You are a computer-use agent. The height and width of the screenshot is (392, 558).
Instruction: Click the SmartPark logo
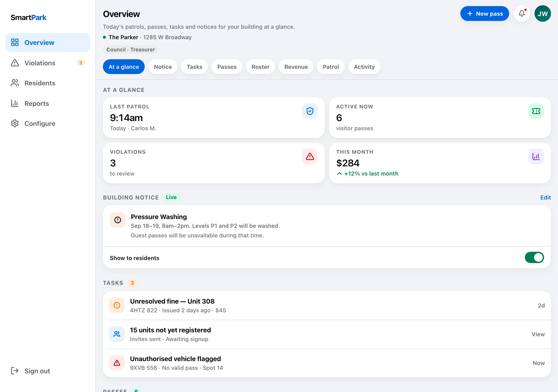(28, 17)
